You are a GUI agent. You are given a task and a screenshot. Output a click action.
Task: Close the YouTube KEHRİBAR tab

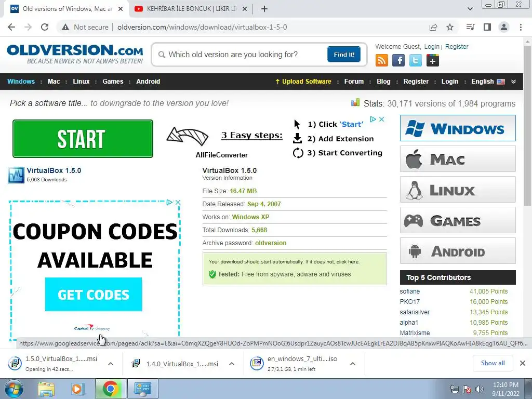(x=245, y=9)
